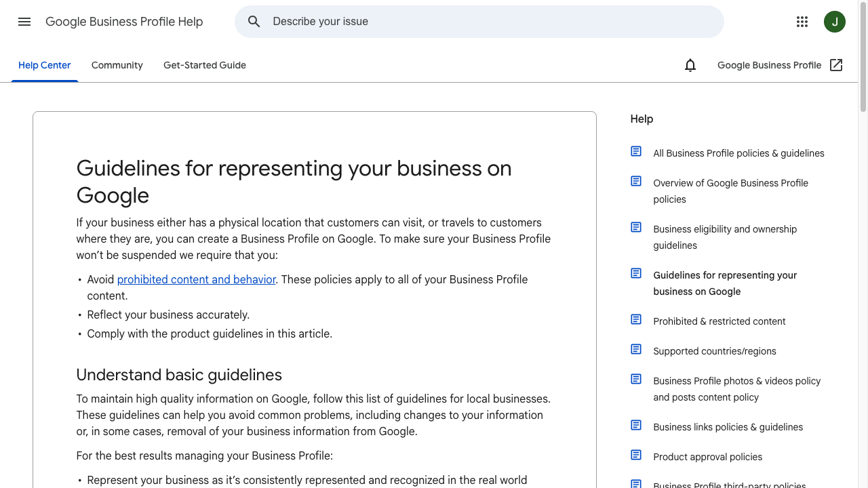This screenshot has width=868, height=488.
Task: Open Business Profile photos & videos policy
Action: [x=737, y=389]
